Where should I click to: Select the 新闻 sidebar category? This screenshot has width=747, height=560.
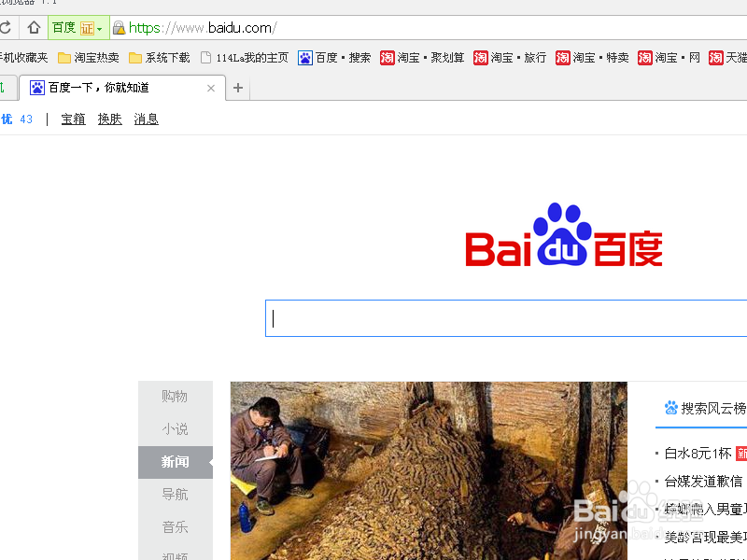point(175,462)
